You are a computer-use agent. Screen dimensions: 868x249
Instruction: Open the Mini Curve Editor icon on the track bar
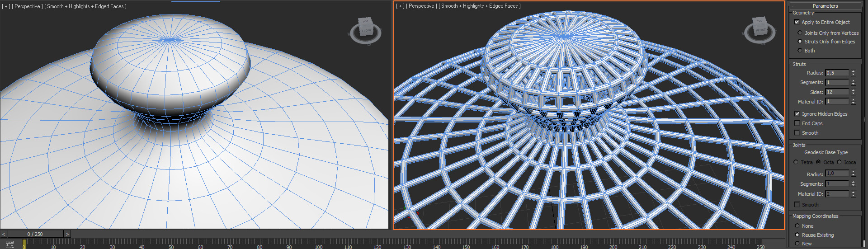click(9, 244)
